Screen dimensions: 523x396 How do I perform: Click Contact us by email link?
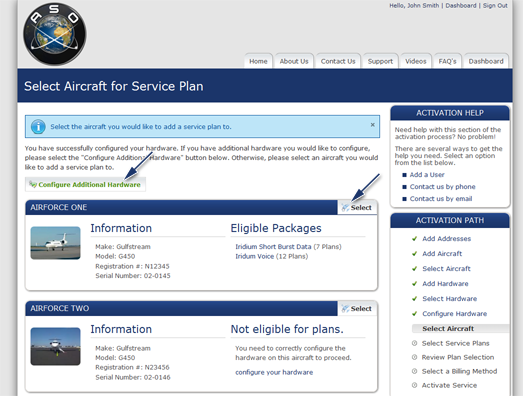point(441,199)
